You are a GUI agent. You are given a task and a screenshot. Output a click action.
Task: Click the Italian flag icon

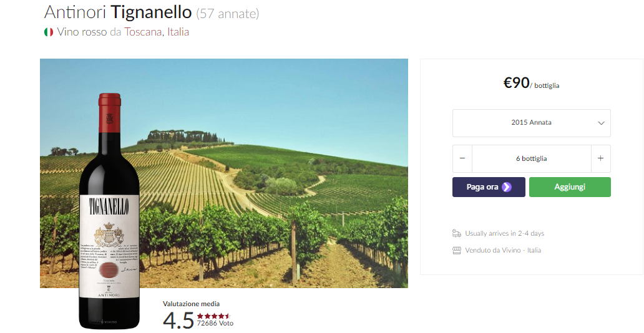(x=48, y=32)
